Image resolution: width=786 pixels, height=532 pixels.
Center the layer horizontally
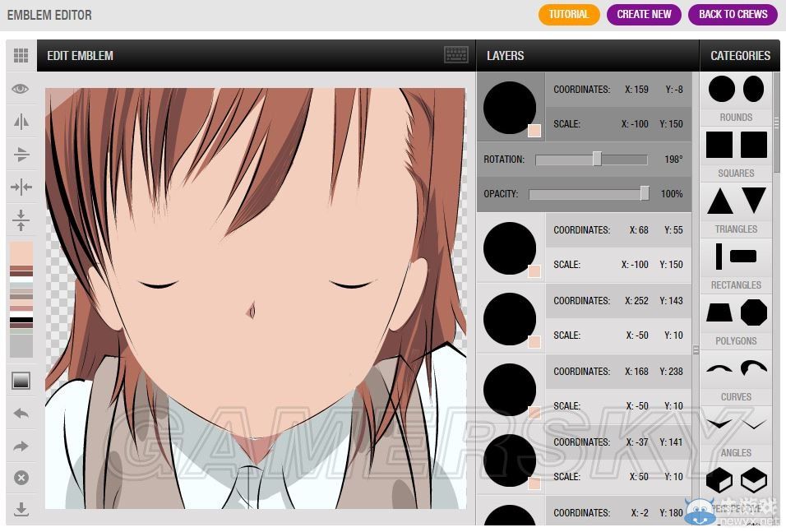pyautogui.click(x=21, y=187)
